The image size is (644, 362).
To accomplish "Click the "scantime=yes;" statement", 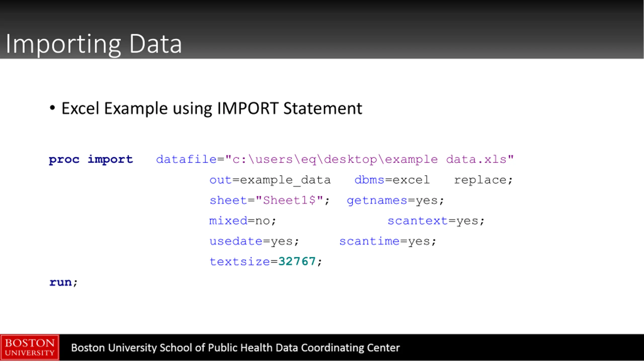I will pyautogui.click(x=388, y=241).
